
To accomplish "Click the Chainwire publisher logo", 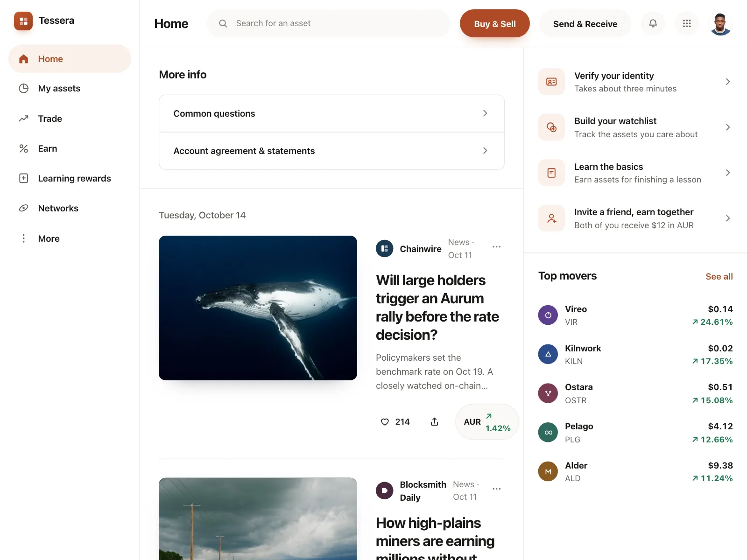I will pyautogui.click(x=384, y=249).
